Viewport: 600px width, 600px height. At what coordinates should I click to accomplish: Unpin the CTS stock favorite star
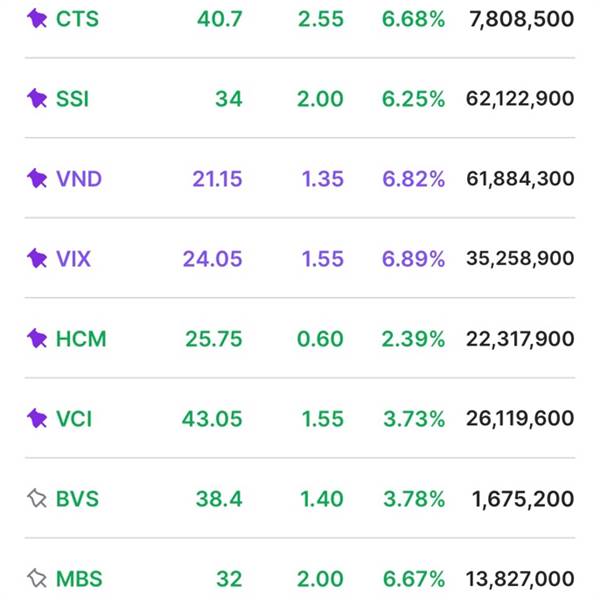point(37,18)
